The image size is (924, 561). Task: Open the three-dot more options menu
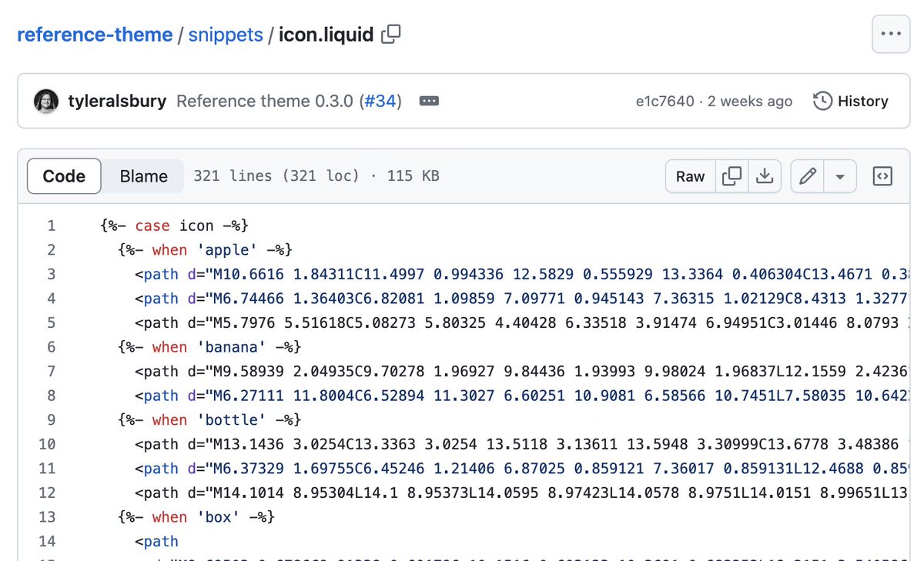[891, 34]
